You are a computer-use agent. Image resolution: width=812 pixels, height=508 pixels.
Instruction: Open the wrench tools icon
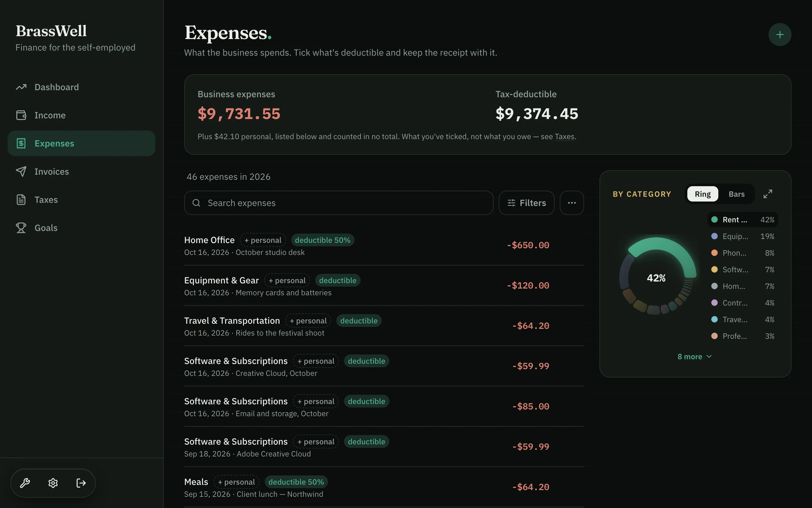25,483
